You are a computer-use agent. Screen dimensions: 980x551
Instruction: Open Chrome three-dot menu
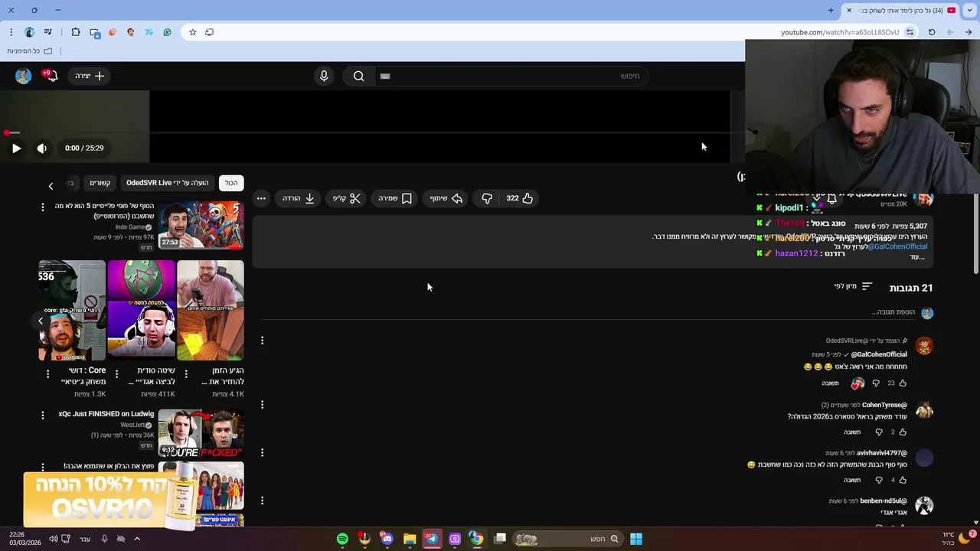11,32
